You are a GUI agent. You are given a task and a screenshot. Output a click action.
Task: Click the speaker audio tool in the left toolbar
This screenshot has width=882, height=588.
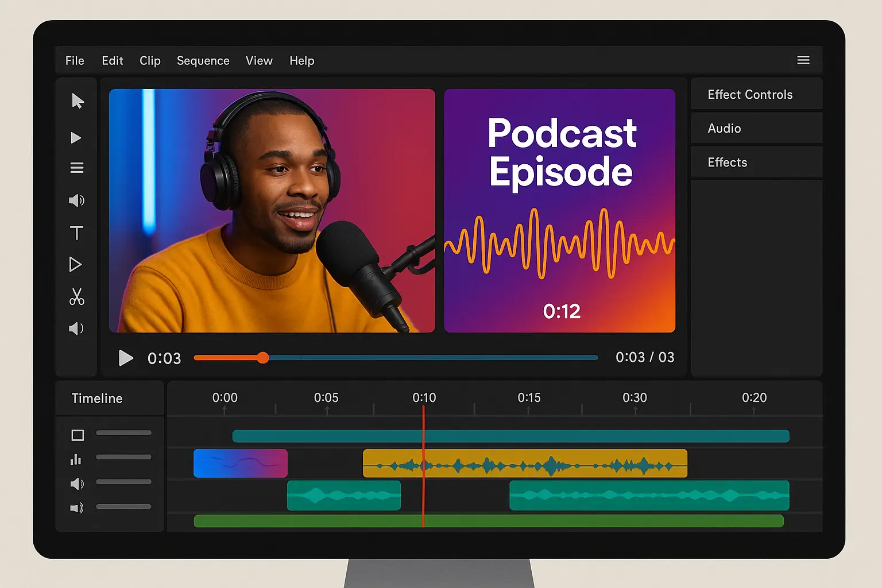(x=76, y=200)
